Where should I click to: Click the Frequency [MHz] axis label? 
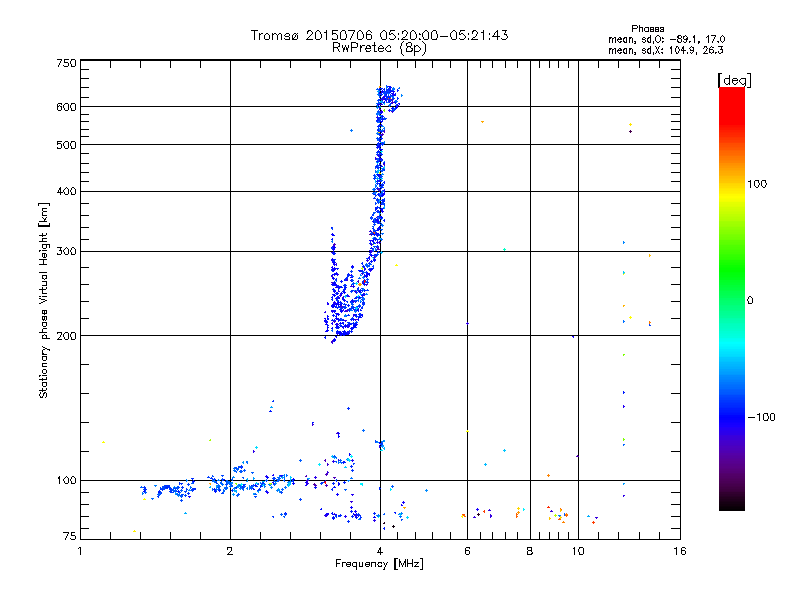[x=379, y=564]
